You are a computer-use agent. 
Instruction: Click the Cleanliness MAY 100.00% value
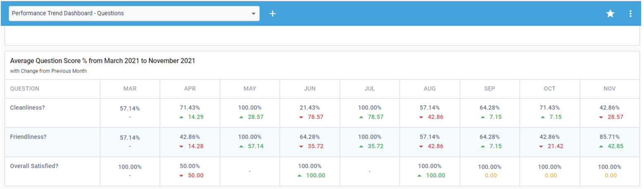(x=250, y=108)
